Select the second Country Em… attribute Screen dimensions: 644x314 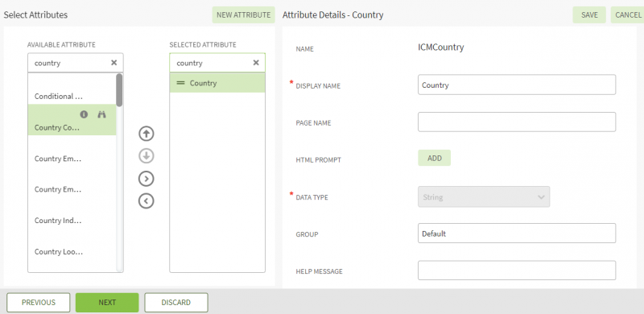(x=72, y=189)
